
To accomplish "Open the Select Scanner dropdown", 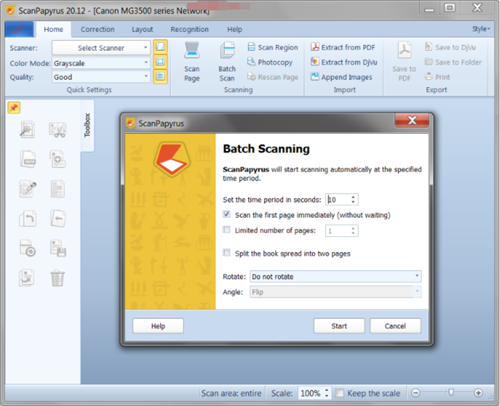I will coord(101,48).
